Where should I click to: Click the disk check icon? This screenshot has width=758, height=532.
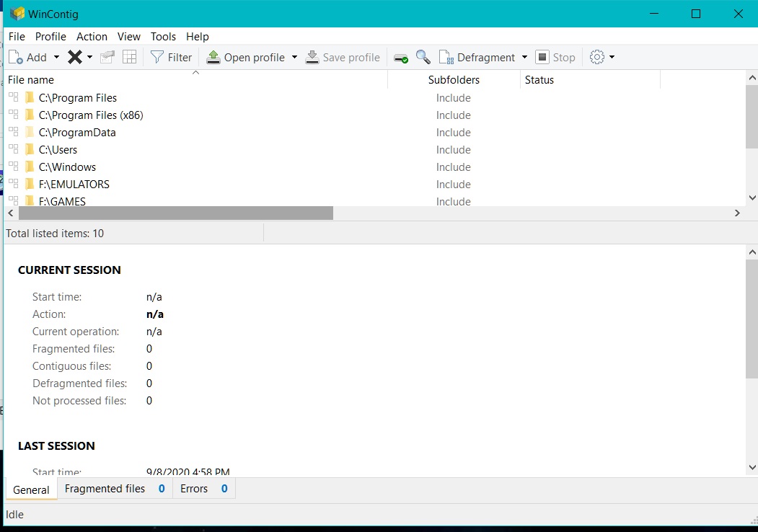point(401,58)
